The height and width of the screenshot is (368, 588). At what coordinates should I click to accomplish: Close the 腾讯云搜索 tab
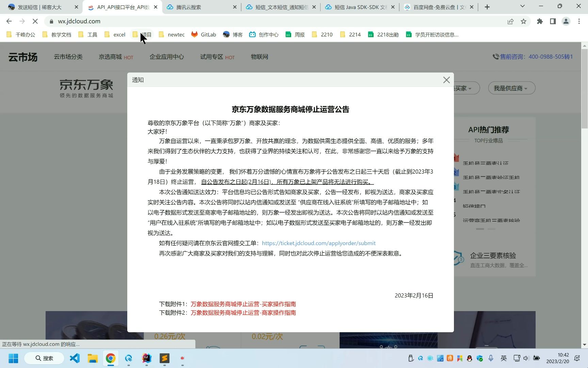pos(234,7)
